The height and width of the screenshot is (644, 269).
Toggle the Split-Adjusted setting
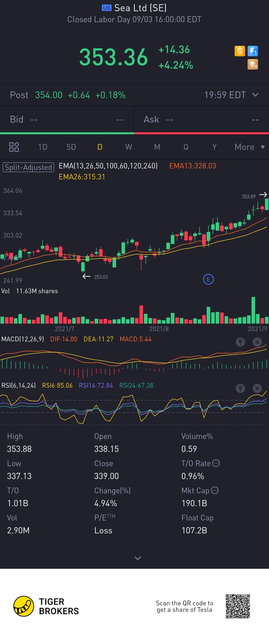point(28,167)
